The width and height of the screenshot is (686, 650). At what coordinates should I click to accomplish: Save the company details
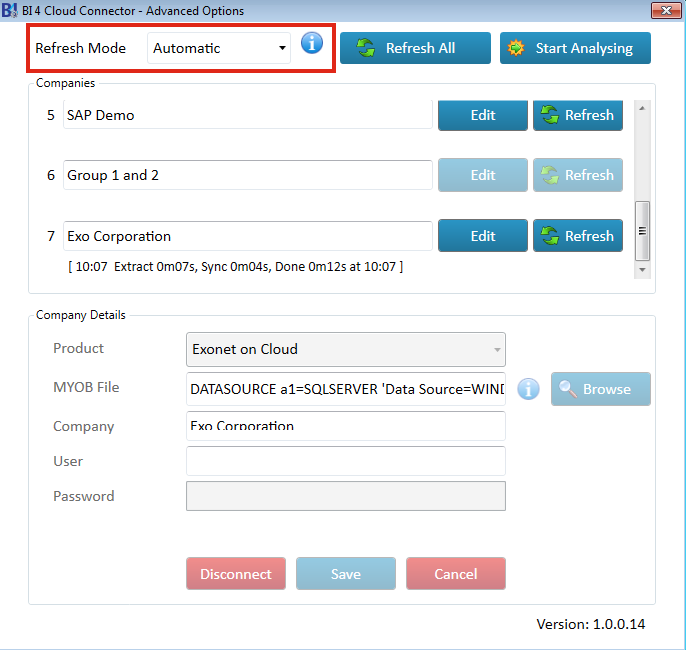(346, 573)
